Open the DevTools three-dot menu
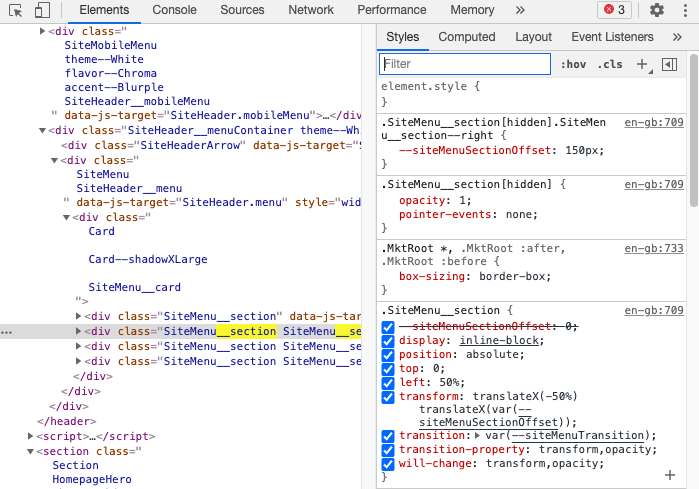This screenshot has height=489, width=699. (685, 10)
